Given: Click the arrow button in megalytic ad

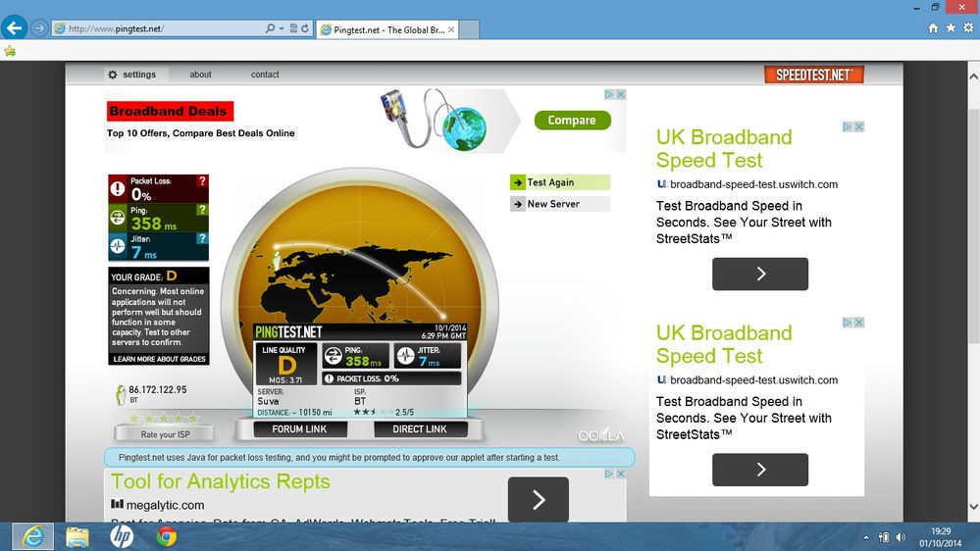Looking at the screenshot, I should (x=539, y=499).
